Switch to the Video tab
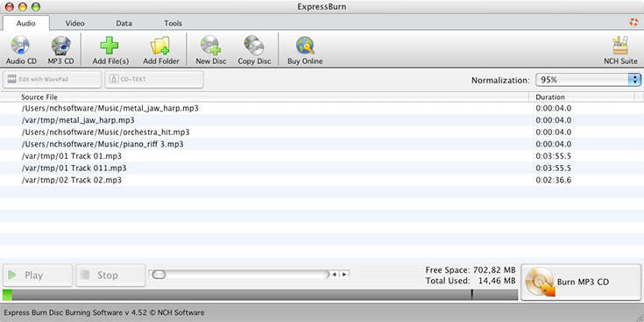The height and width of the screenshot is (322, 644). click(x=75, y=23)
